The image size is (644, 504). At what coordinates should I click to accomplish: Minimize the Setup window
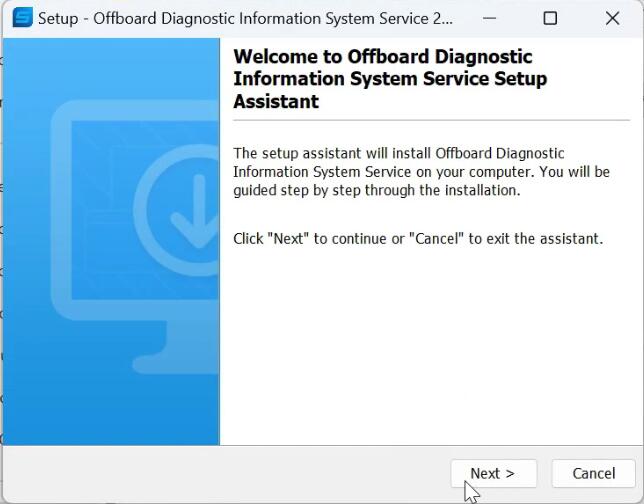(489, 18)
